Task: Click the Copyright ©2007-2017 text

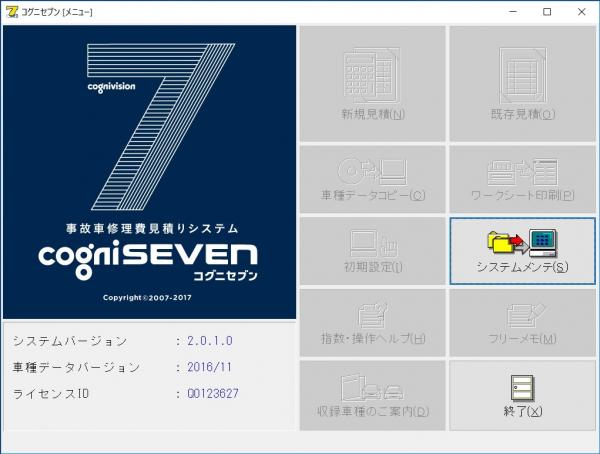Action: click(147, 297)
